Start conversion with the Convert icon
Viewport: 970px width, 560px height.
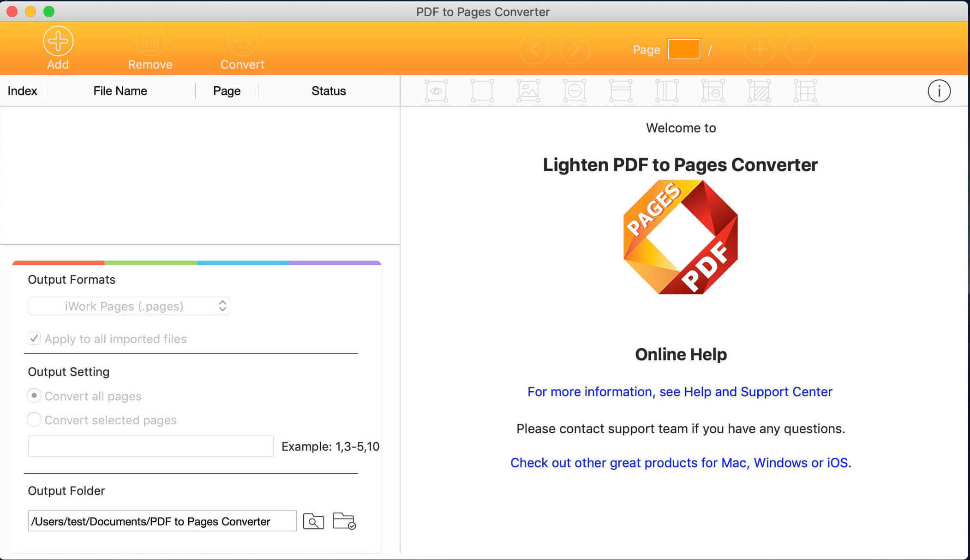(242, 41)
